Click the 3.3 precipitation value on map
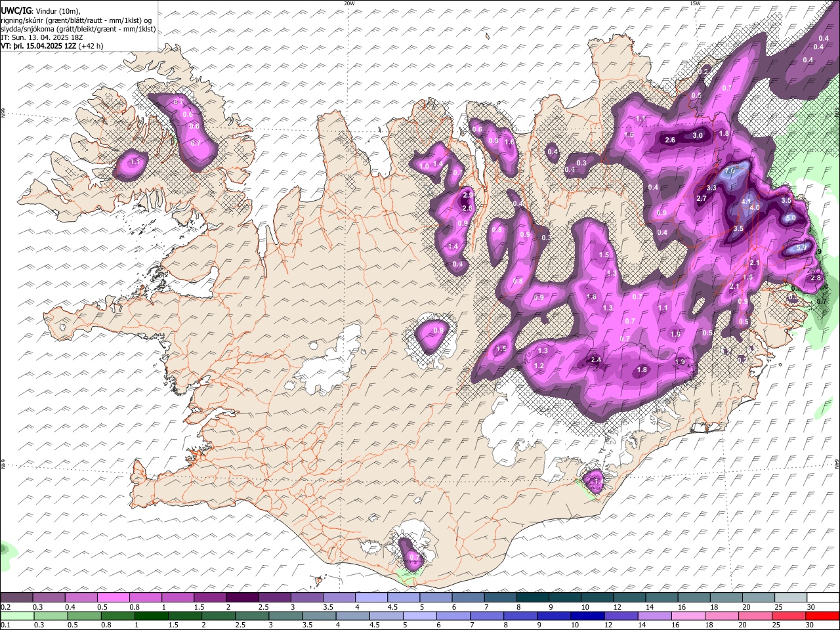 (711, 188)
